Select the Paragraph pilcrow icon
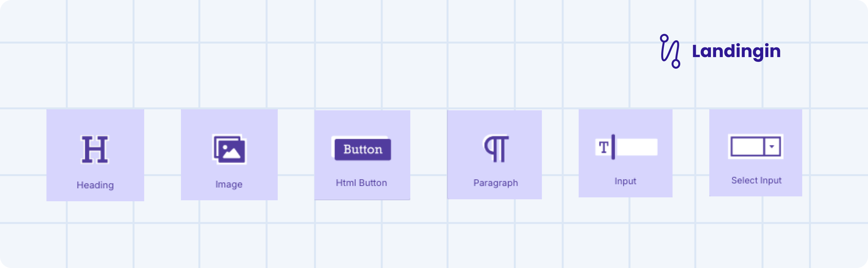The height and width of the screenshot is (268, 868). point(496,149)
